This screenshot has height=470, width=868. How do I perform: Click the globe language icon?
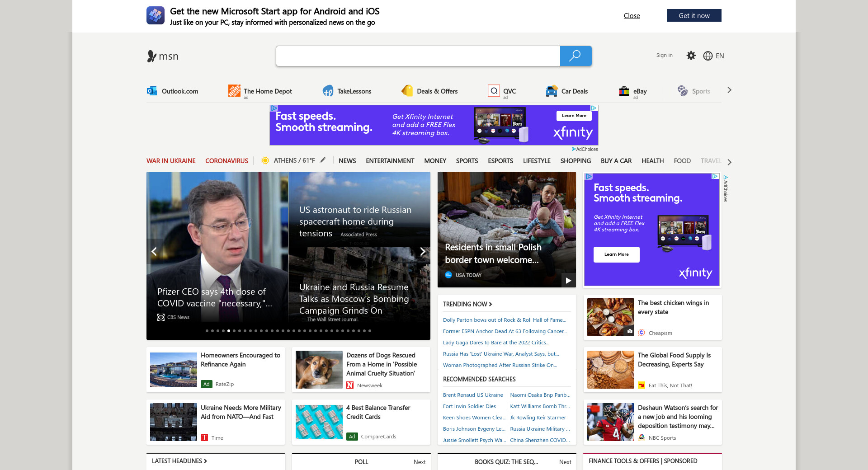pos(708,56)
